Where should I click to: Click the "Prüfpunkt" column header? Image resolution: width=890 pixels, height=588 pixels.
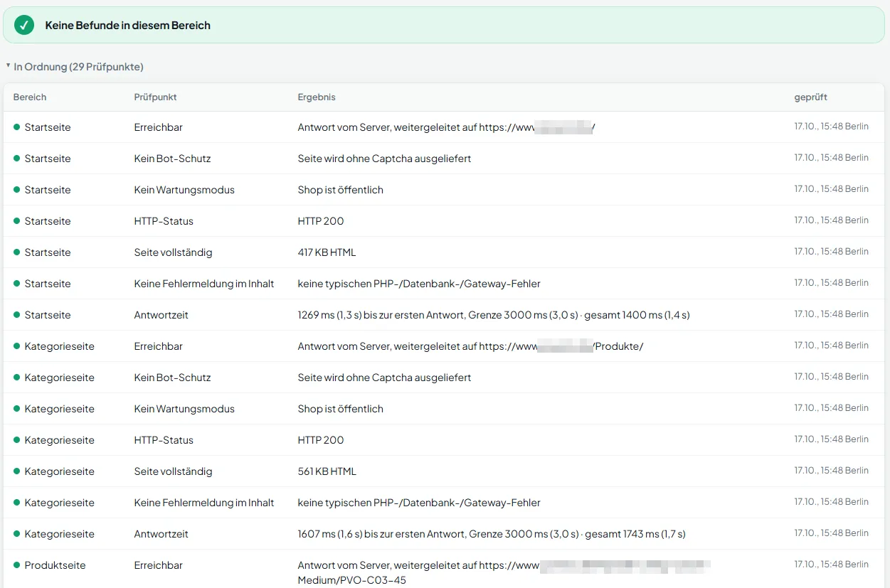[155, 97]
